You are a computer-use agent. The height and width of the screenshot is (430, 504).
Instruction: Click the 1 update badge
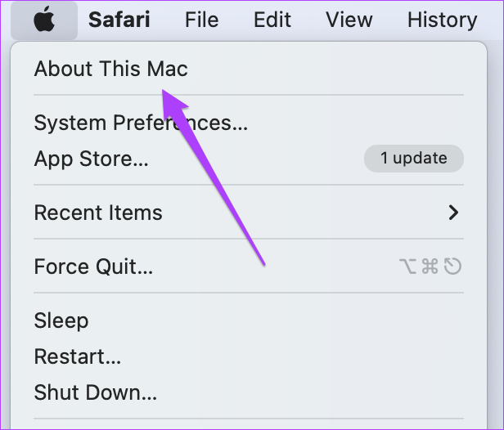point(414,159)
